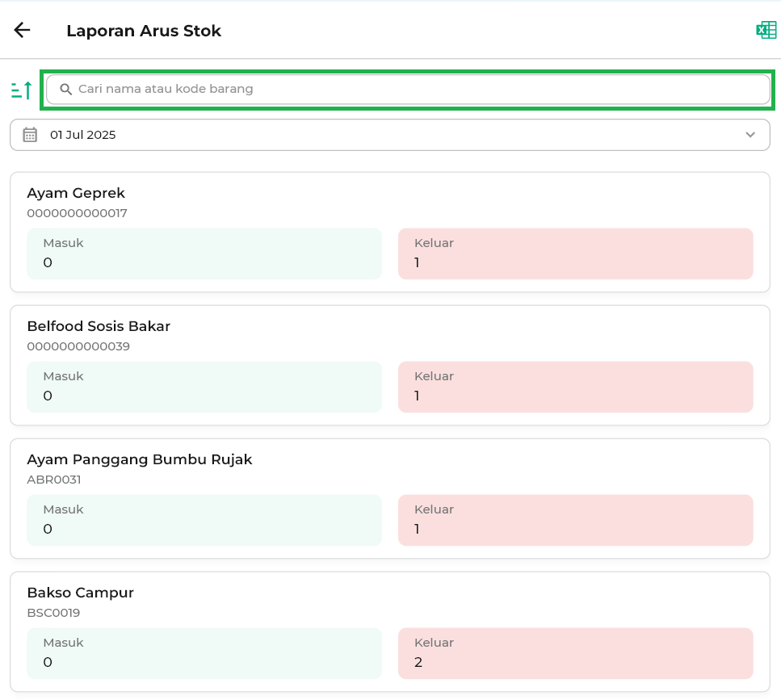Tap Ayam Panggang Bumbu Rujak's Keluar box

pyautogui.click(x=575, y=520)
